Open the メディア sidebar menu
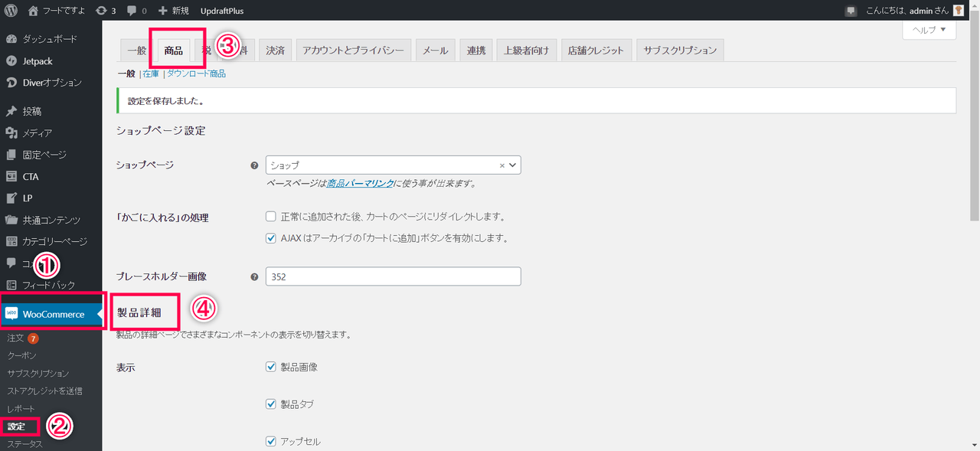 click(x=37, y=133)
